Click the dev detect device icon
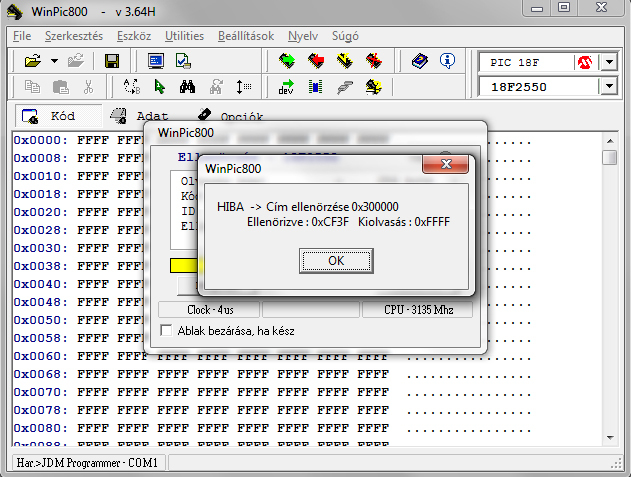631x477 pixels. (287, 87)
